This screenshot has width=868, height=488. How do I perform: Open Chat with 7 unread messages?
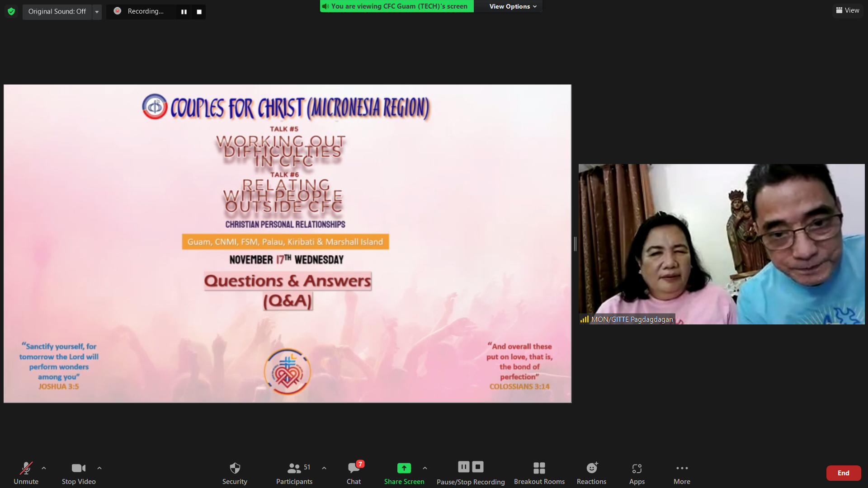(x=354, y=473)
